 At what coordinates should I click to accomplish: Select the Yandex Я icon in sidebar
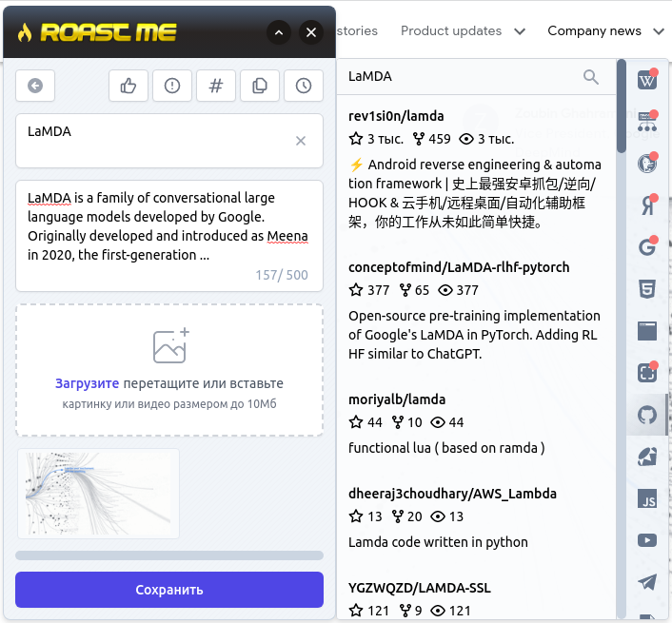tap(647, 205)
